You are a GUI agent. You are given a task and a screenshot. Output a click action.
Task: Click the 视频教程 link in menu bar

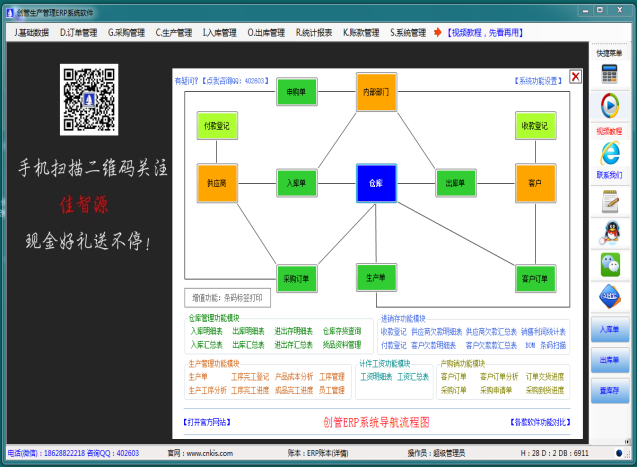pyautogui.click(x=484, y=32)
